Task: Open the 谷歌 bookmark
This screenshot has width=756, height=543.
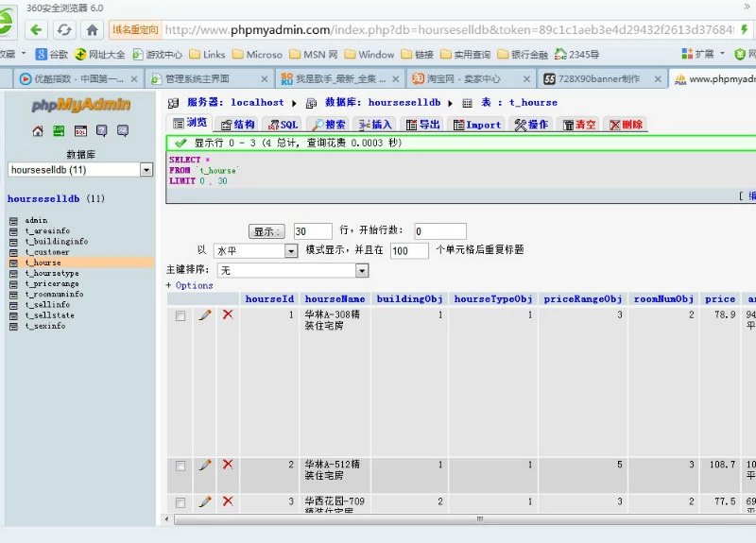Action: coord(52,55)
